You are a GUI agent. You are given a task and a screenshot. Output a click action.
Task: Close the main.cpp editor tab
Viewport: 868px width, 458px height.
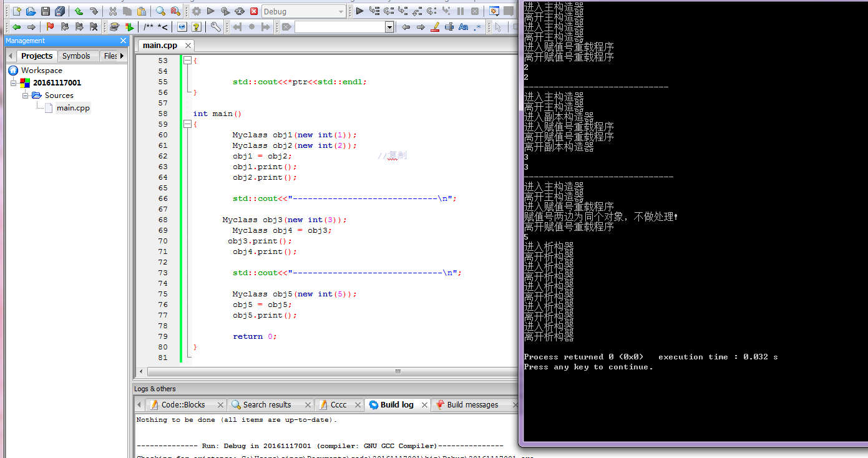(187, 46)
